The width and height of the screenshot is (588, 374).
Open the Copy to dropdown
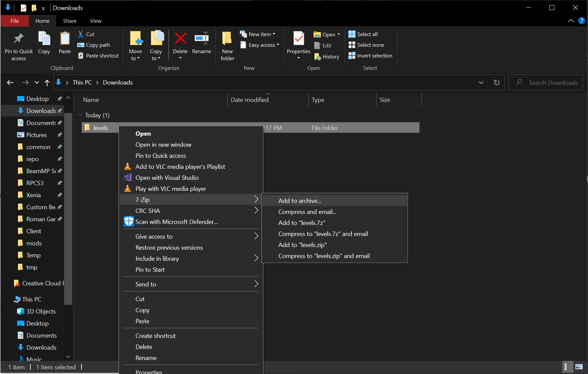click(x=156, y=55)
